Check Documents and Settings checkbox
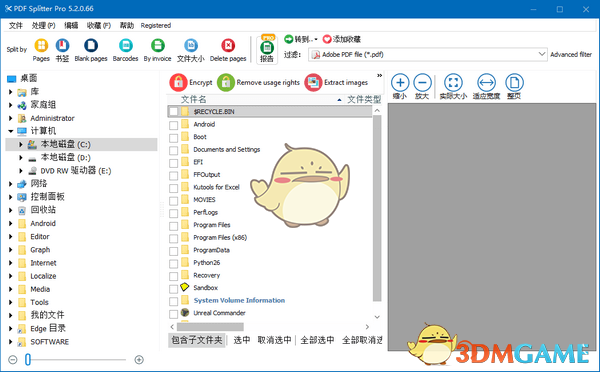Screen dimensions: 600x372 point(173,150)
